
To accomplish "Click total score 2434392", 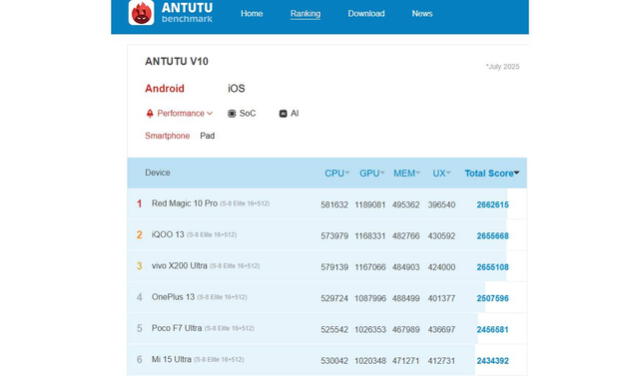I will pyautogui.click(x=493, y=361).
